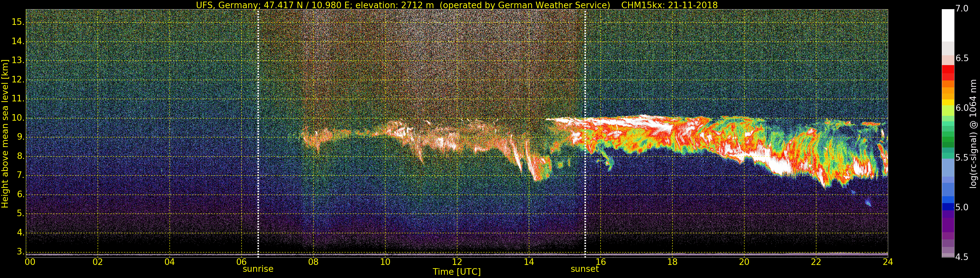Click the "02" time tick label
The height and width of the screenshot is (278, 980).
[x=98, y=262]
